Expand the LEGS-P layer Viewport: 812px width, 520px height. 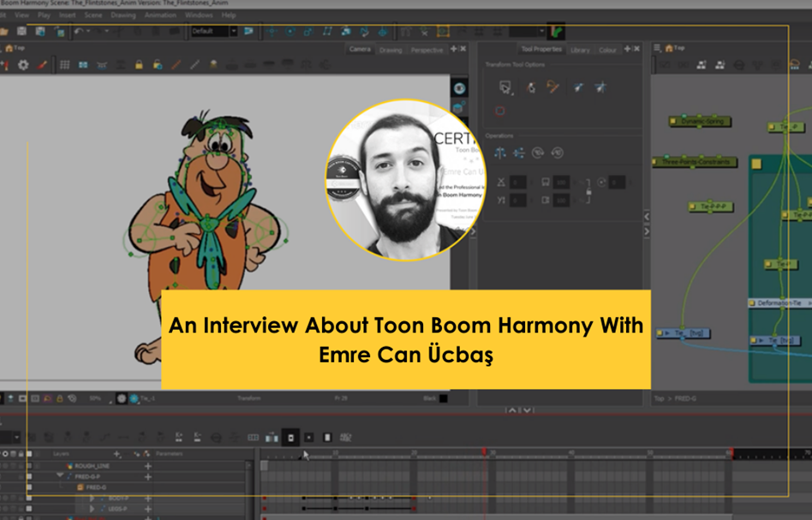coord(92,509)
